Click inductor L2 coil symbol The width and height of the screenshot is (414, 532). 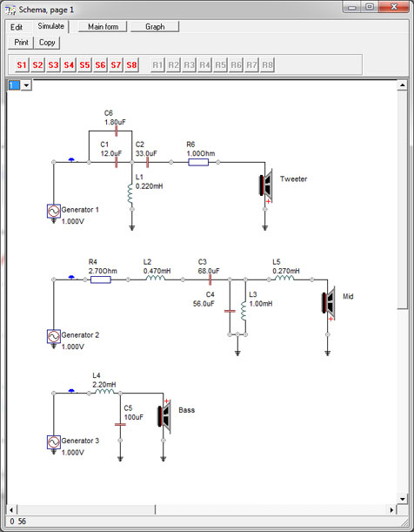[x=156, y=279]
